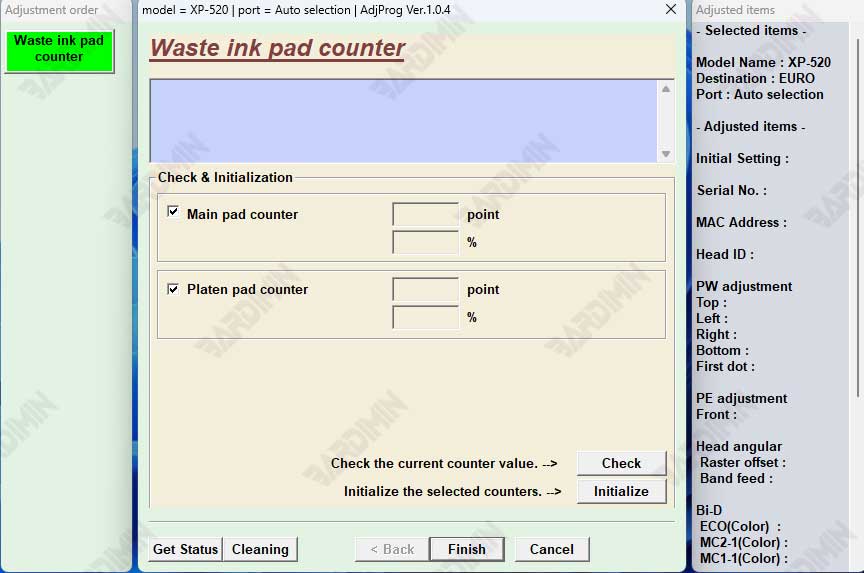Run the Cleaning button
The width and height of the screenshot is (864, 573).
[x=260, y=549]
